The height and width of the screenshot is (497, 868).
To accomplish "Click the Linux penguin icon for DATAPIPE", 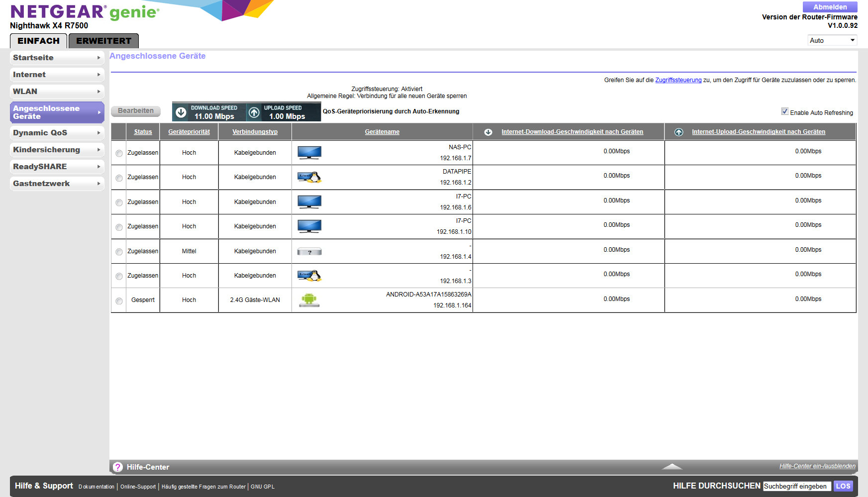I will [x=309, y=177].
